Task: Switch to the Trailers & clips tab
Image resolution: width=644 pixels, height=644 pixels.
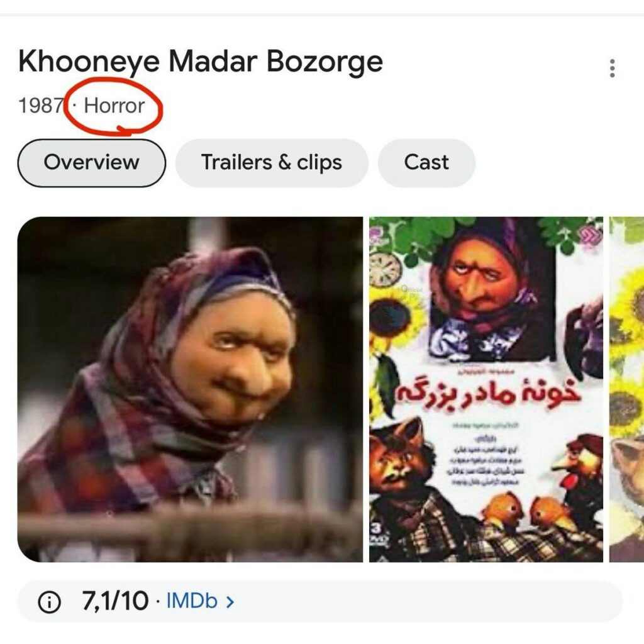Action: (272, 163)
